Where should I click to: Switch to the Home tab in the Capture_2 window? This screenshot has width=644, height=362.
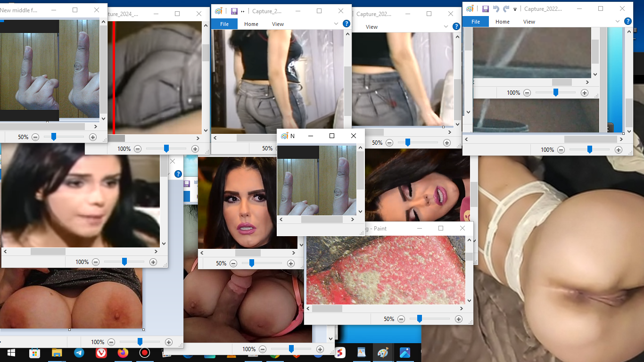pyautogui.click(x=251, y=24)
